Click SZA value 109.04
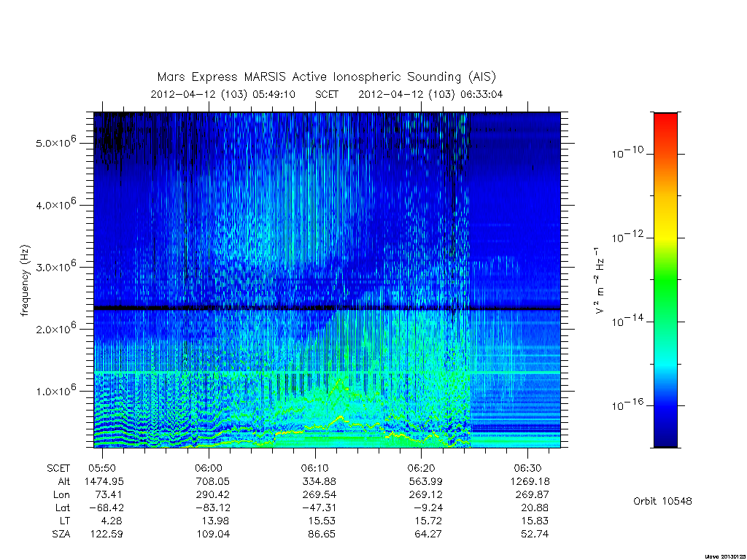This screenshot has height=560, width=747. (213, 534)
